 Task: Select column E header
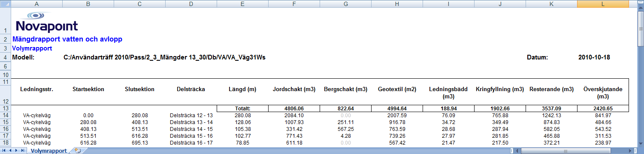(x=242, y=4)
